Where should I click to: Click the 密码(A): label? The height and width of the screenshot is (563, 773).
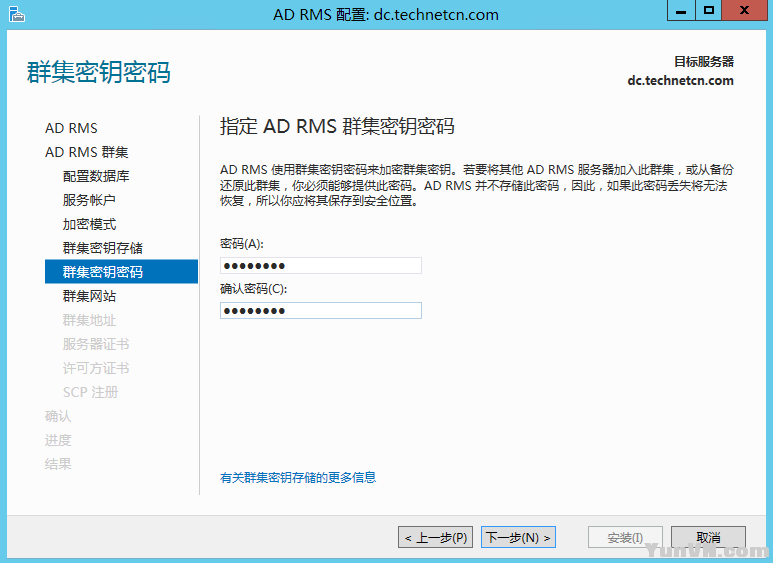click(x=242, y=244)
